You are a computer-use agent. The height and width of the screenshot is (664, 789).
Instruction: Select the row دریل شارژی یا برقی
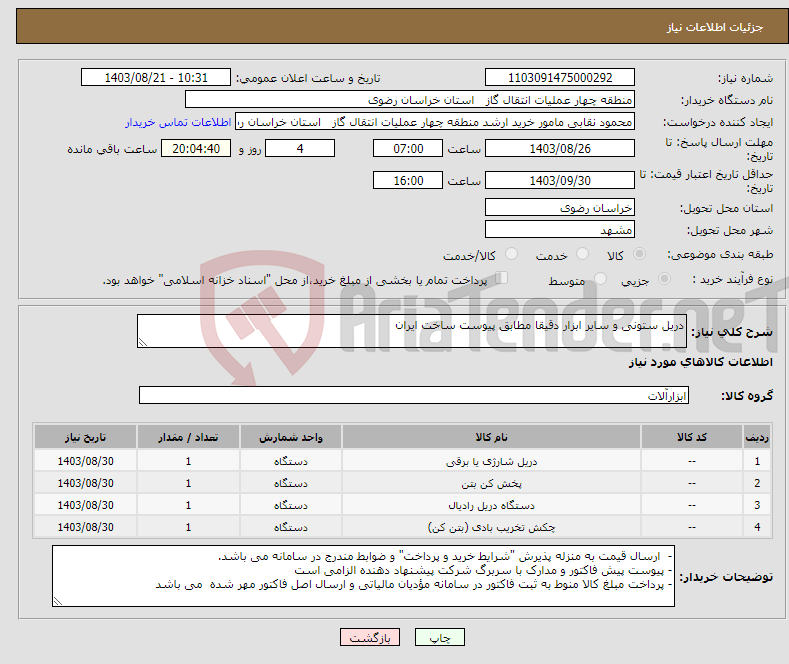click(x=402, y=461)
